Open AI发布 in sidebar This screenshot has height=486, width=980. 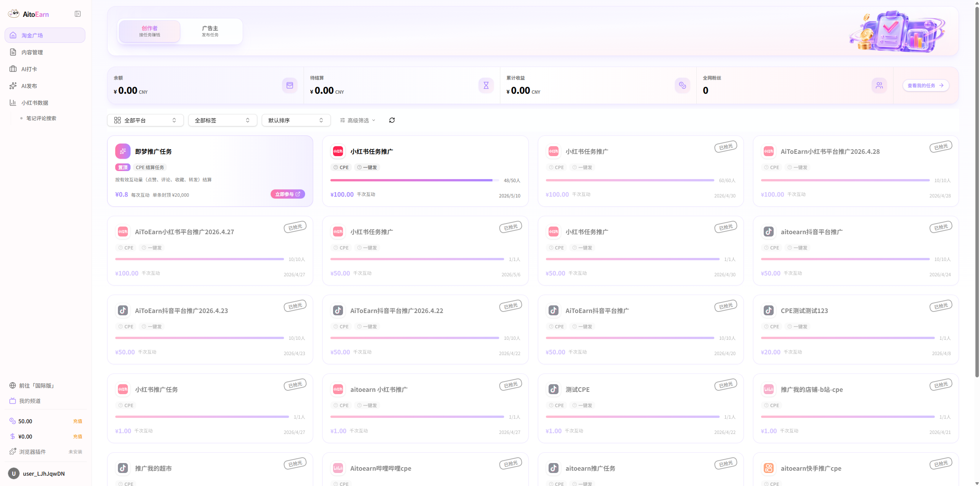click(x=45, y=86)
